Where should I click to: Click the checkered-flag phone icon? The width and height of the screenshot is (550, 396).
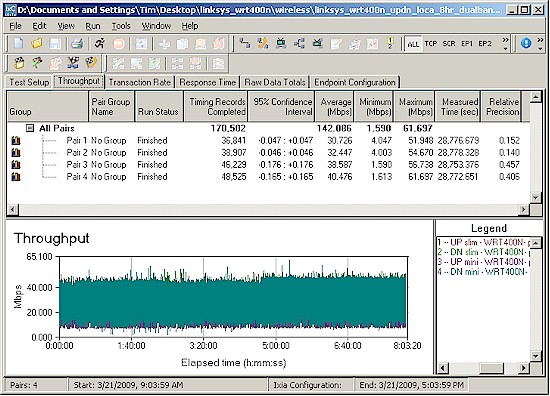pos(91,63)
